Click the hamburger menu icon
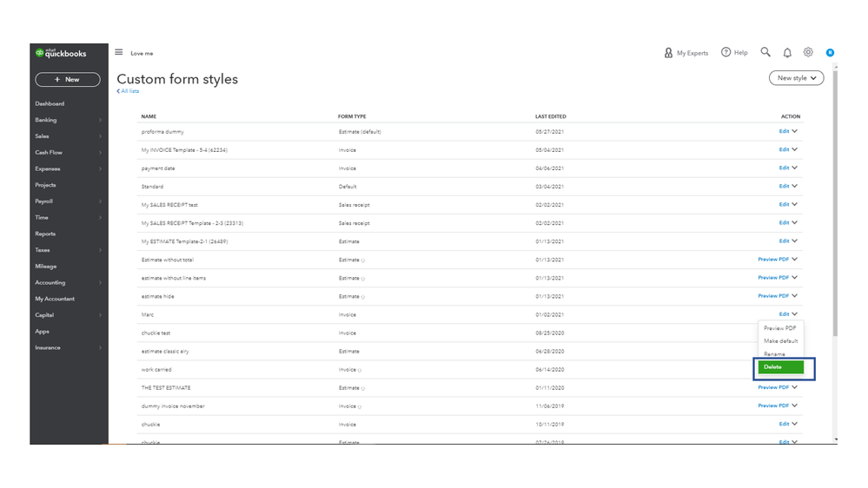The height and width of the screenshot is (488, 868). pyautogui.click(x=119, y=52)
